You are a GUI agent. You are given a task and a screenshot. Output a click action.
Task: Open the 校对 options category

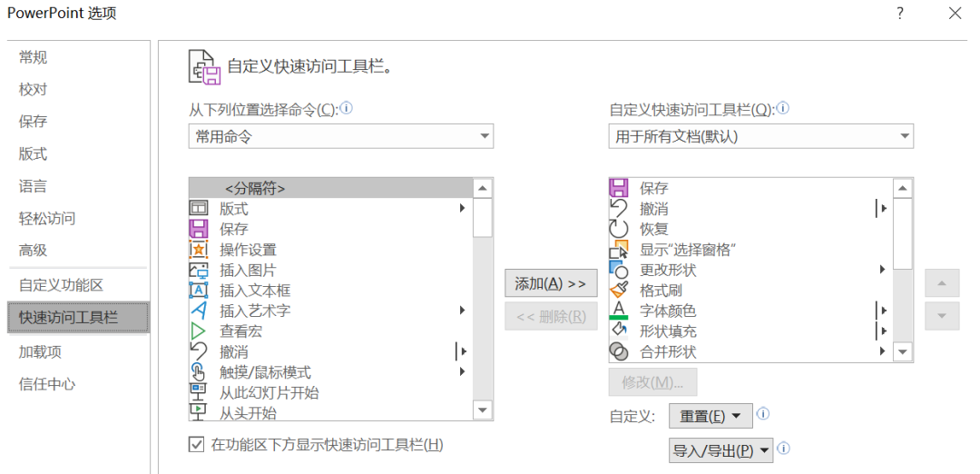pos(34,89)
